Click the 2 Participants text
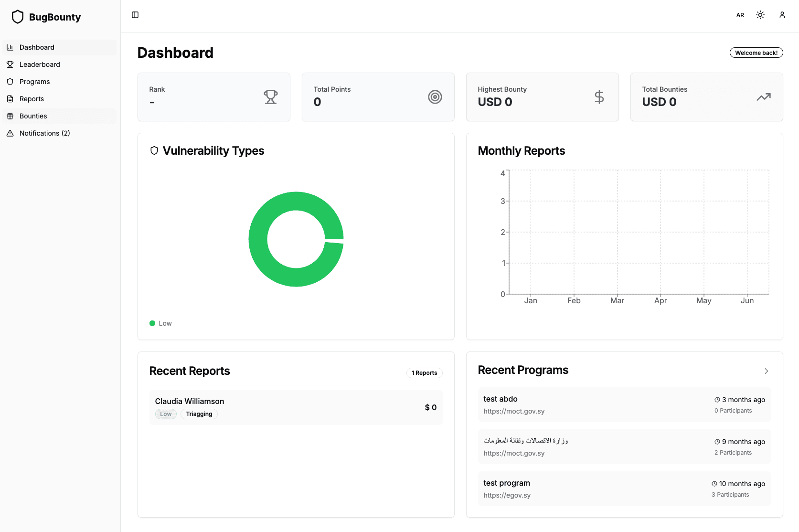 point(733,453)
